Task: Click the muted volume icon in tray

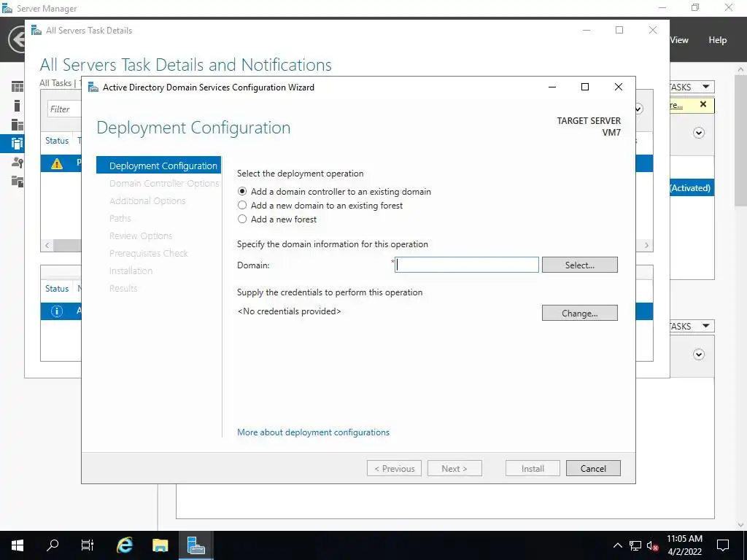Action: [653, 545]
